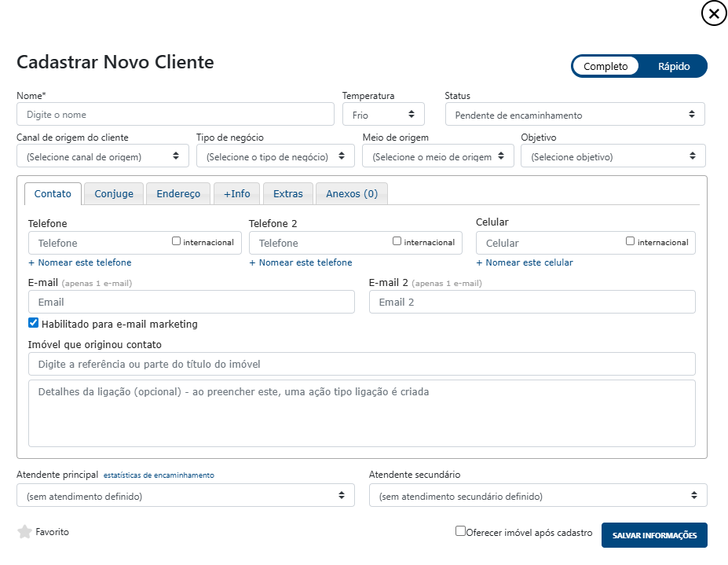Image resolution: width=728 pixels, height=565 pixels.
Task: Switch to the Endereço tab
Action: pyautogui.click(x=178, y=194)
